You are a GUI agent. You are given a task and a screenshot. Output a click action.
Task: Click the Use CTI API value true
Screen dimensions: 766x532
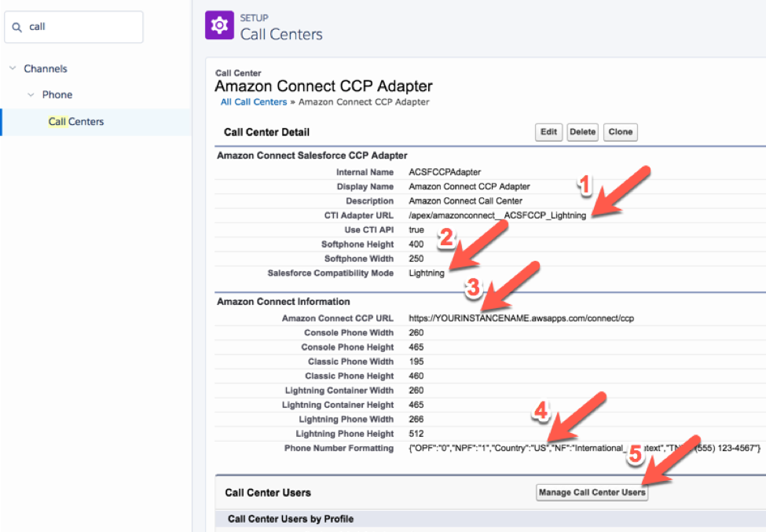[416, 229]
